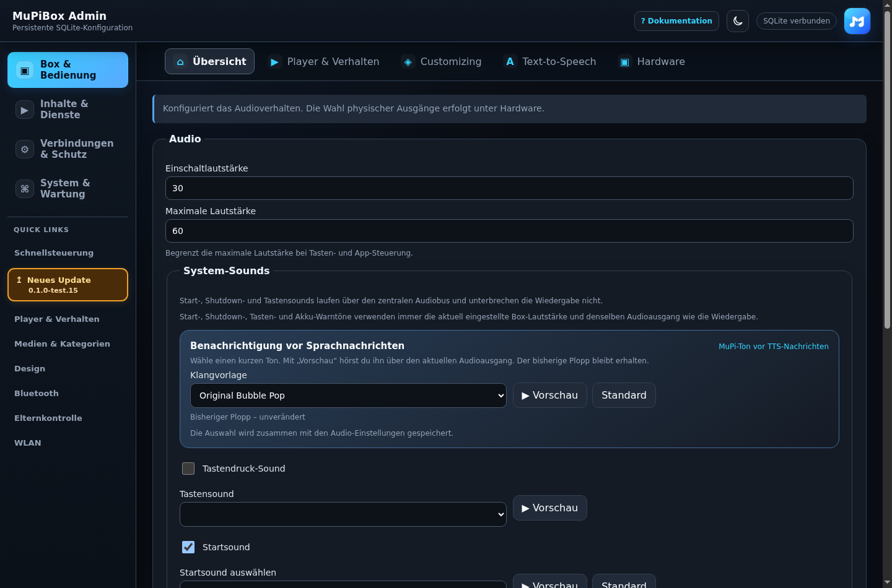
Task: Click the diamond icon beside Customizing
Action: pos(408,62)
